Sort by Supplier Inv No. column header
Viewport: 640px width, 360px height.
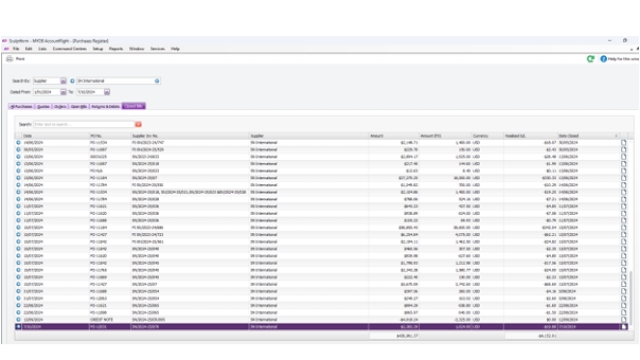[x=190, y=136]
